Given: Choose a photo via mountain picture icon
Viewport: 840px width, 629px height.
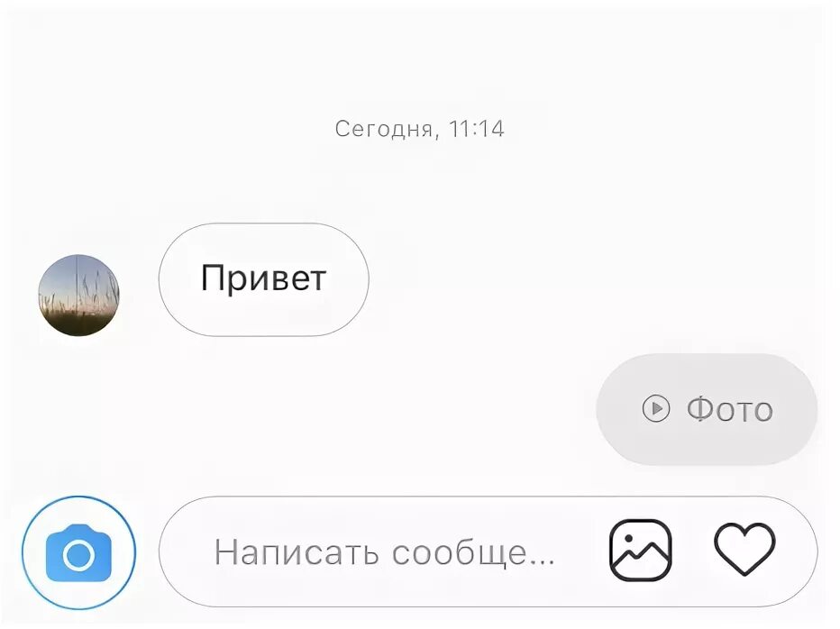Looking at the screenshot, I should tap(640, 551).
